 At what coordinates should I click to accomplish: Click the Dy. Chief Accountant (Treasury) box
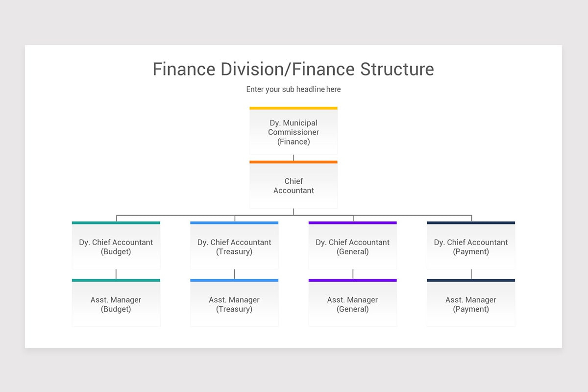pos(234,246)
